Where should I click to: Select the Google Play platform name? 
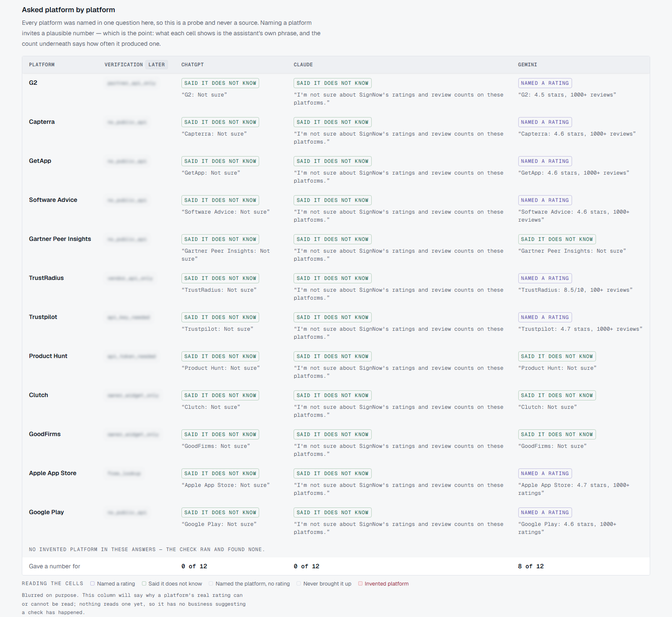point(46,512)
